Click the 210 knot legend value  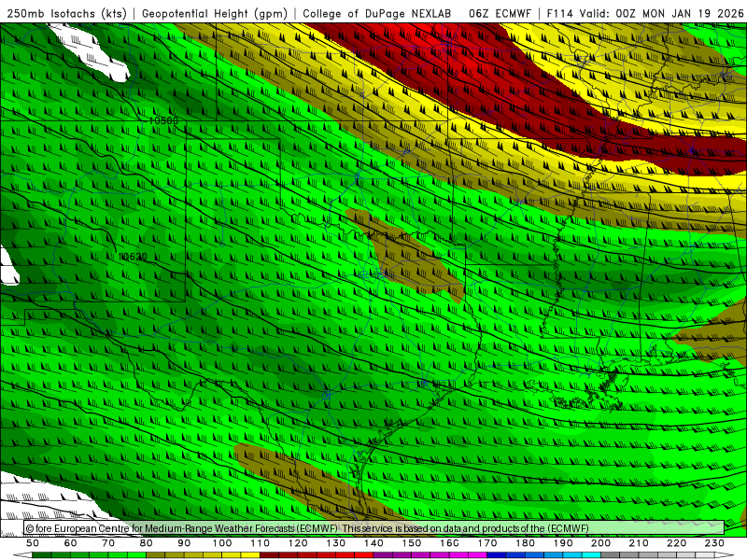[x=639, y=543]
